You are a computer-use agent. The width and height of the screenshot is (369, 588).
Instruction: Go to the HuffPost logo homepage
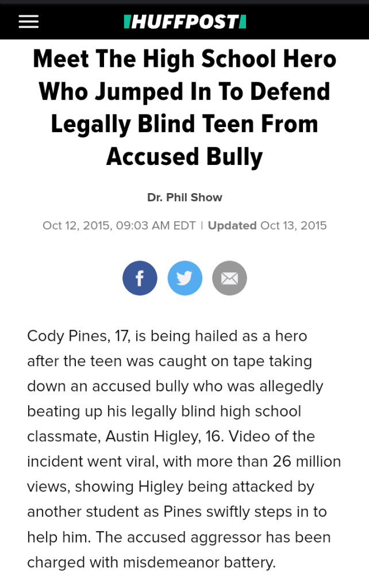point(185,22)
